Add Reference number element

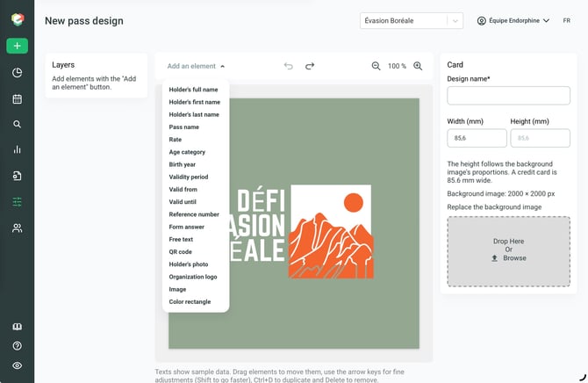194,214
